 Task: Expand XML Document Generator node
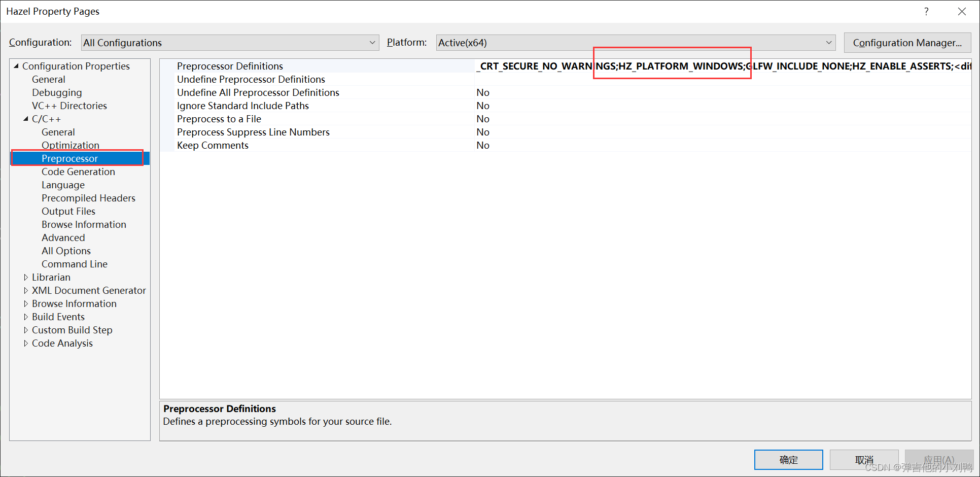coord(26,290)
